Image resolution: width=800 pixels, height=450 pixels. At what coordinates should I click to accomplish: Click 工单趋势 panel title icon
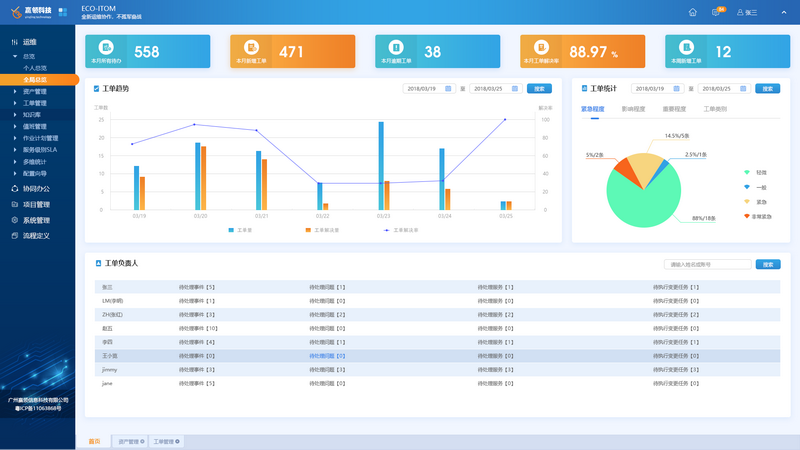[96, 89]
